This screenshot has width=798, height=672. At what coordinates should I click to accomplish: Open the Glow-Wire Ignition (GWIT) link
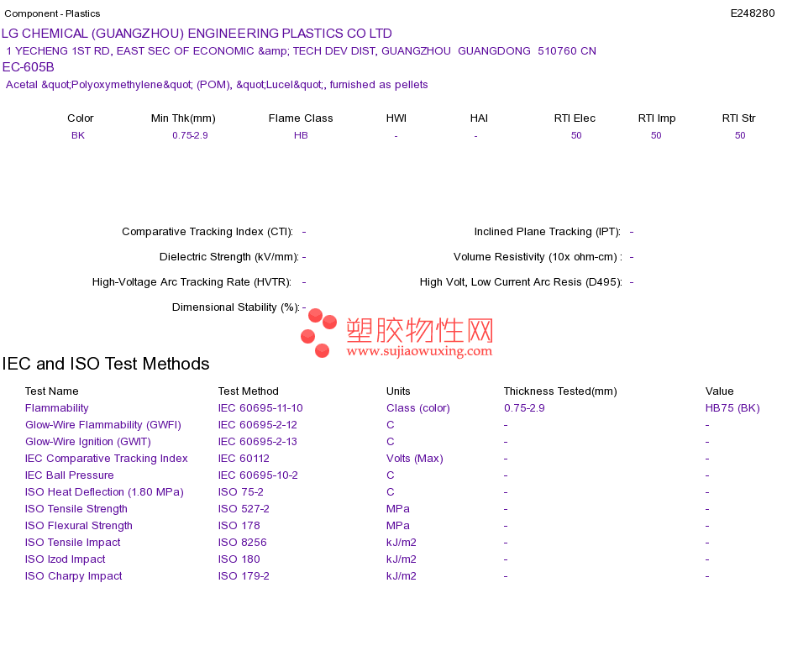tap(88, 441)
